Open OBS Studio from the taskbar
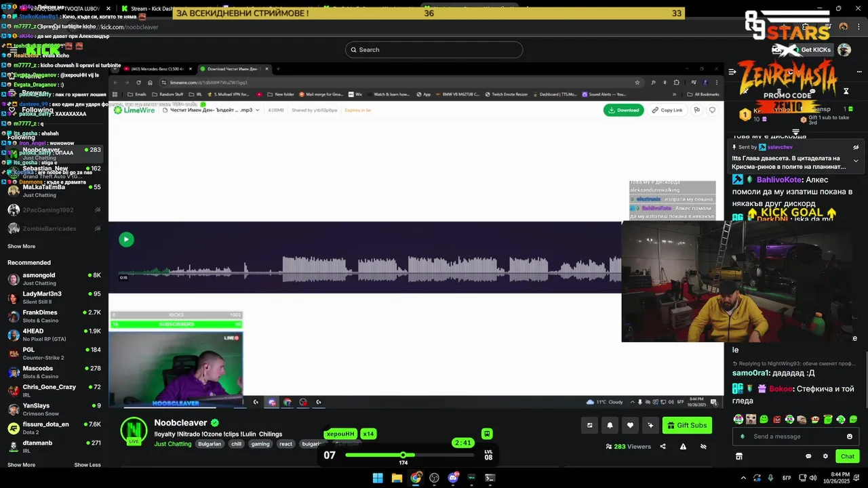This screenshot has height=488, width=868. tap(434, 478)
